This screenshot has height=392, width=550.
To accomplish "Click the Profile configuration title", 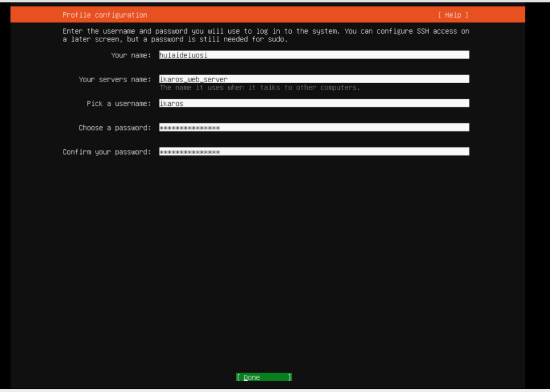I will coord(105,15).
